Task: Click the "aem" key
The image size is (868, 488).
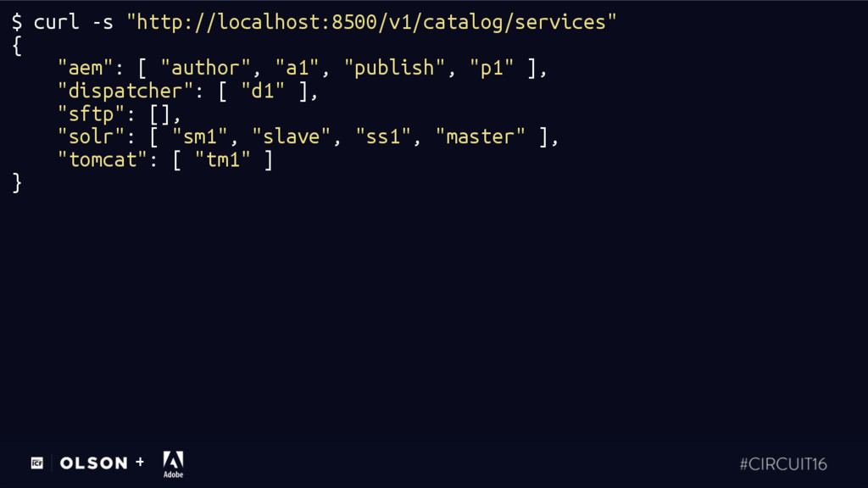Action: click(x=86, y=68)
